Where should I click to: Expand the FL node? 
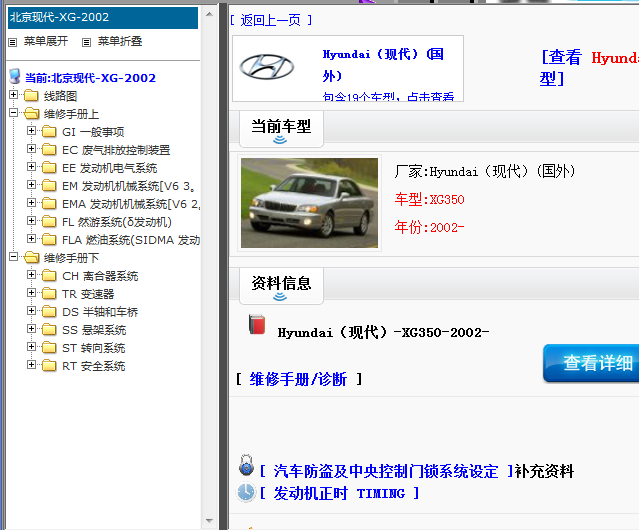(31, 220)
